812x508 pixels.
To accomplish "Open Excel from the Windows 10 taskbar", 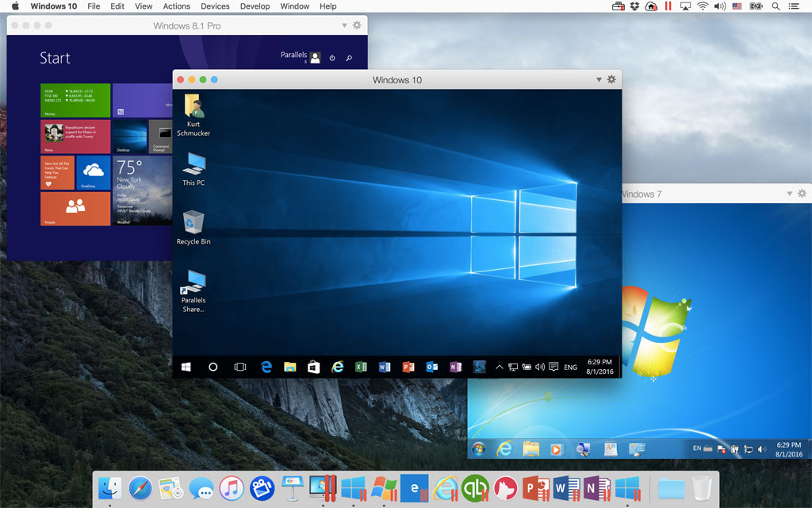I will pos(361,367).
